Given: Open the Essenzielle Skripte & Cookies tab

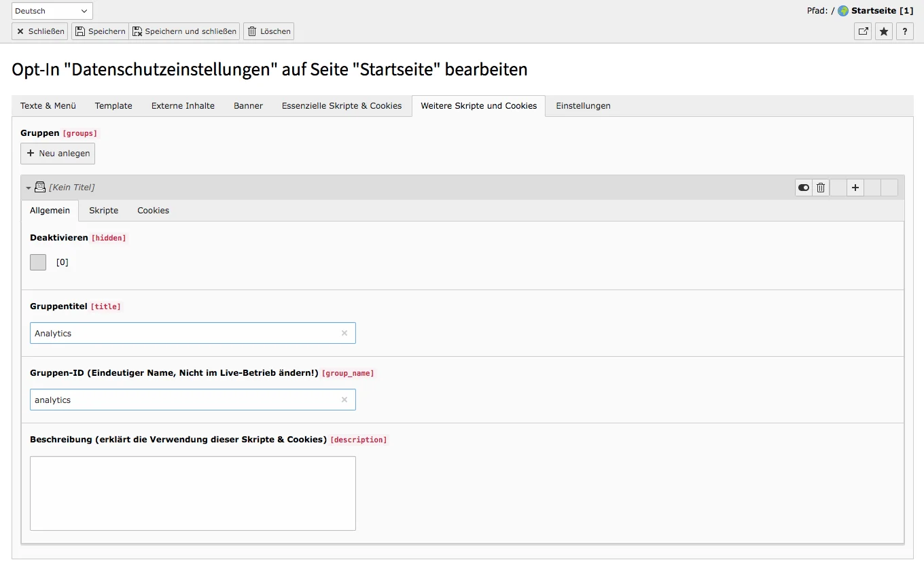Looking at the screenshot, I should click(x=342, y=106).
